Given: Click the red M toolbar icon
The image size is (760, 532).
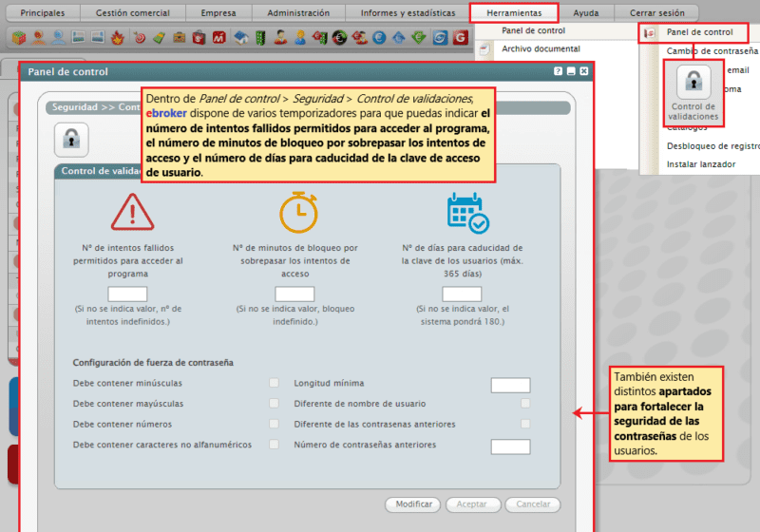Looking at the screenshot, I should point(219,37).
